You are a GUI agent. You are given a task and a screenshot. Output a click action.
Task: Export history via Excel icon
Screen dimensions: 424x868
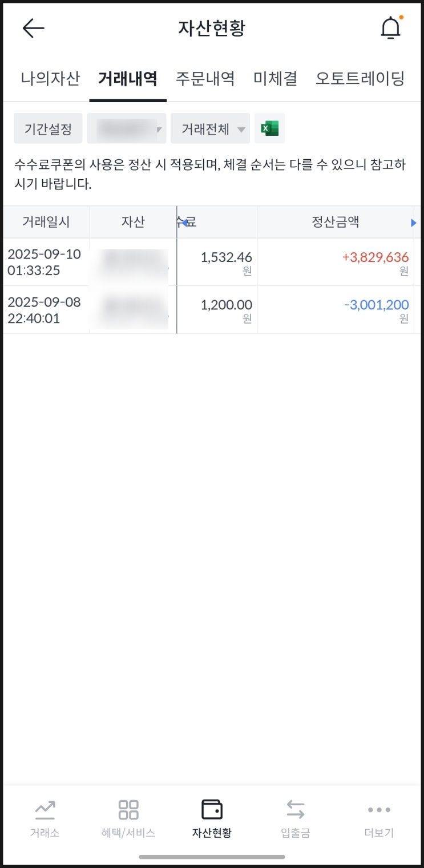click(269, 128)
